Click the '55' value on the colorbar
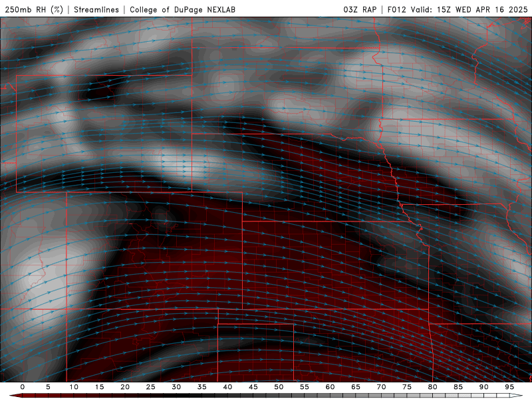The image size is (532, 399). click(x=305, y=387)
